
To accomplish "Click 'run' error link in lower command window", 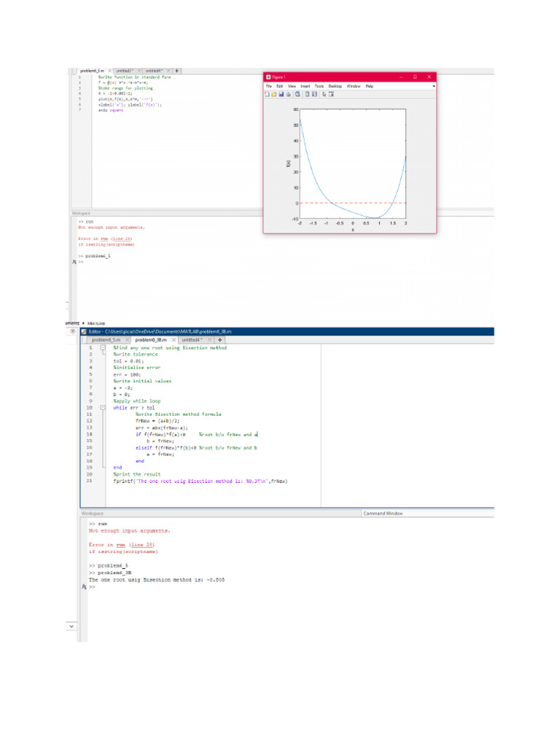I will 121,544.
